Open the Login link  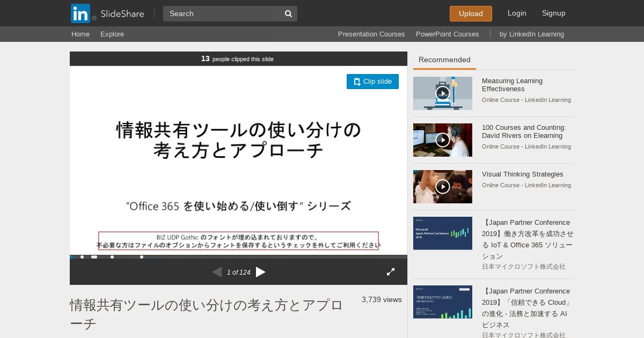(x=517, y=13)
